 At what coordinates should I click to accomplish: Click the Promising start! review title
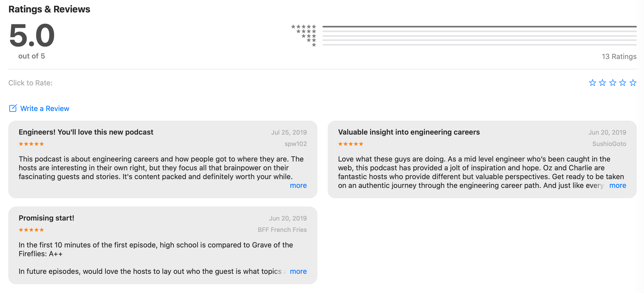46,218
